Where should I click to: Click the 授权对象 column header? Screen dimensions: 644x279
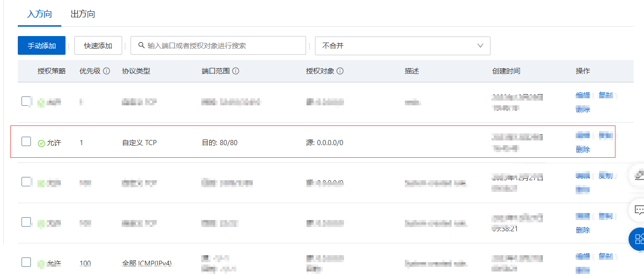[x=320, y=71]
